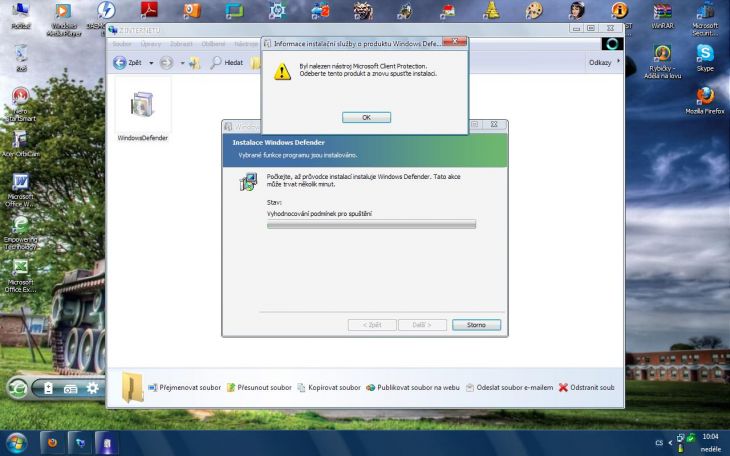Click the greyed forward arrow in the explorer toolbar

(x=166, y=62)
